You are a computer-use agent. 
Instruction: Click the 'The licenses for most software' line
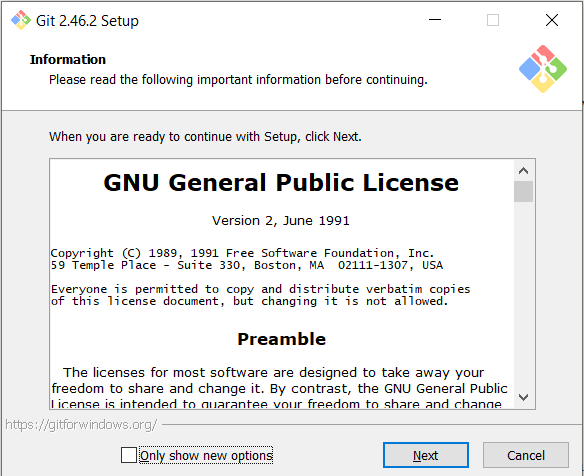click(273, 372)
